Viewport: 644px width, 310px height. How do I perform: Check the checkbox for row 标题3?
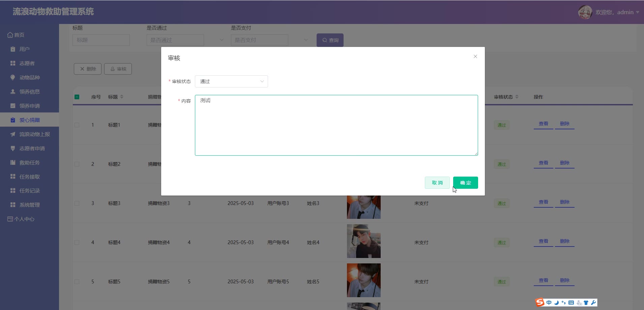click(77, 203)
